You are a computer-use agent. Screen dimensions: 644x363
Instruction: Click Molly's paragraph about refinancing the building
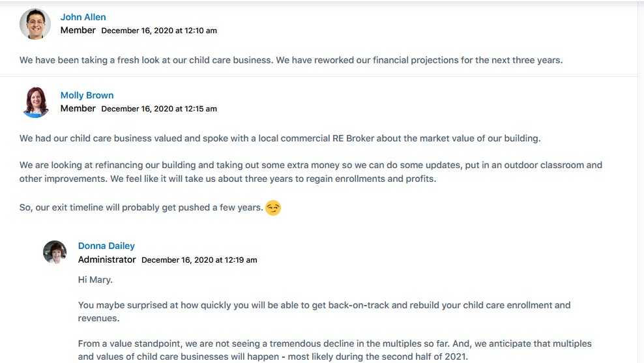click(x=310, y=171)
